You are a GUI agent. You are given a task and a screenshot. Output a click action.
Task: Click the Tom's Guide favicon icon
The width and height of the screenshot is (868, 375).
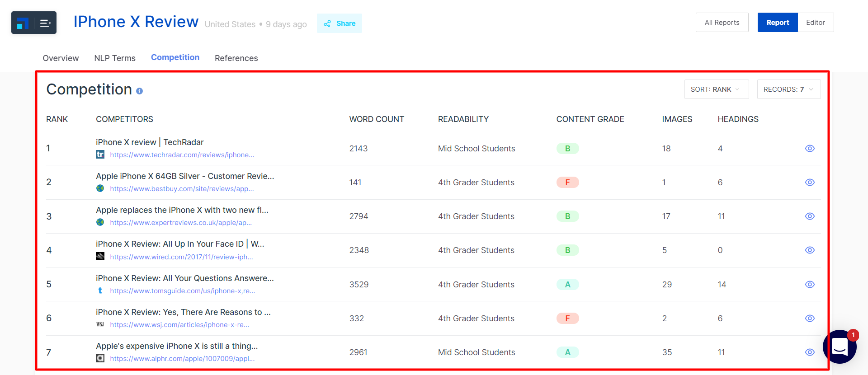point(100,291)
